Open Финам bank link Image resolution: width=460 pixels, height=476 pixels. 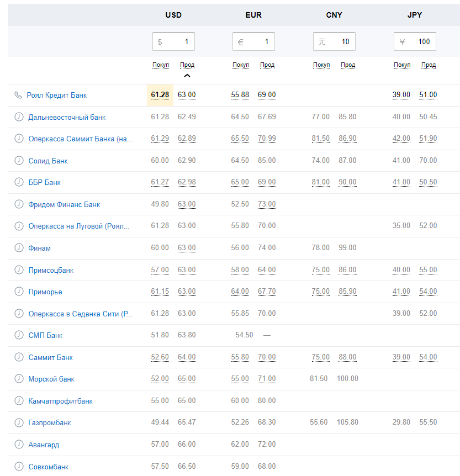point(39,248)
